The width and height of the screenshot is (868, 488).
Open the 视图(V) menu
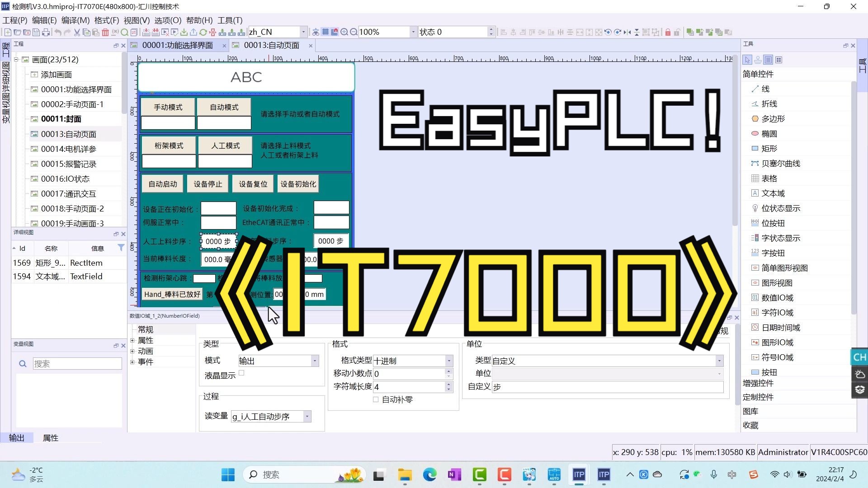click(x=137, y=20)
